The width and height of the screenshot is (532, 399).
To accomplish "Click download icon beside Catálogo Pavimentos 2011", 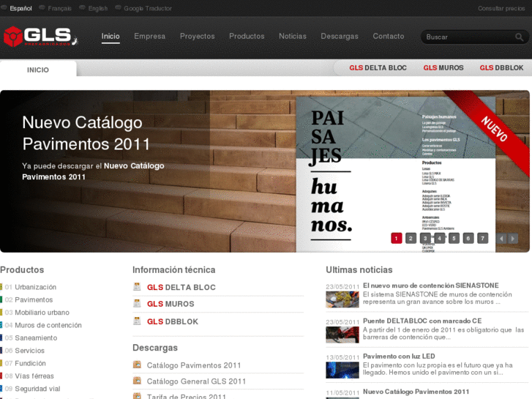I will click(137, 365).
